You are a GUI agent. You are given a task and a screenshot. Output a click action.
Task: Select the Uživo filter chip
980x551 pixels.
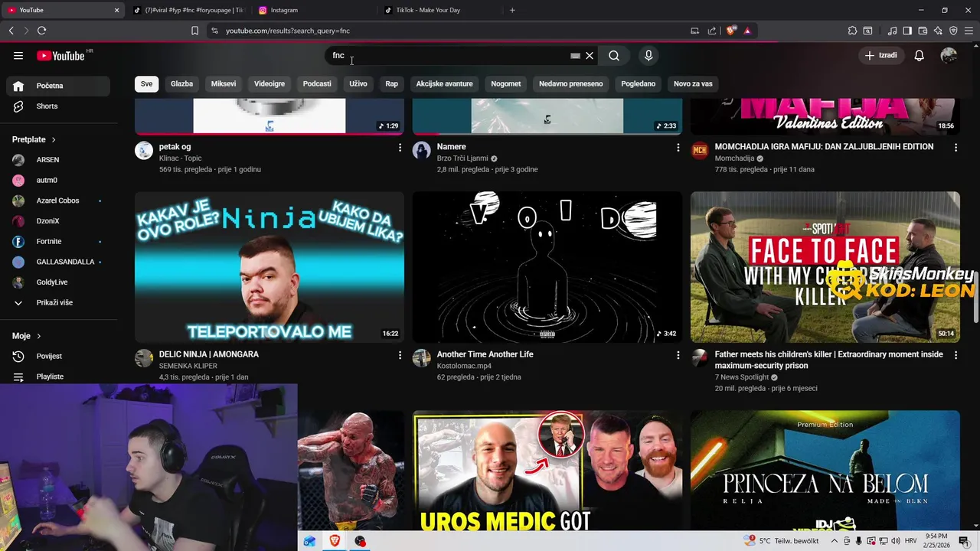pyautogui.click(x=358, y=83)
